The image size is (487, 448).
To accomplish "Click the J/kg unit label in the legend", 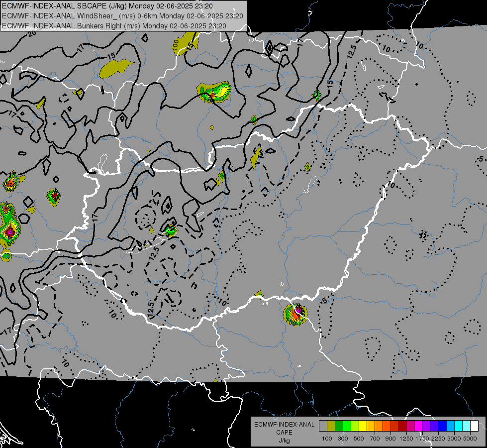I will 284,441.
